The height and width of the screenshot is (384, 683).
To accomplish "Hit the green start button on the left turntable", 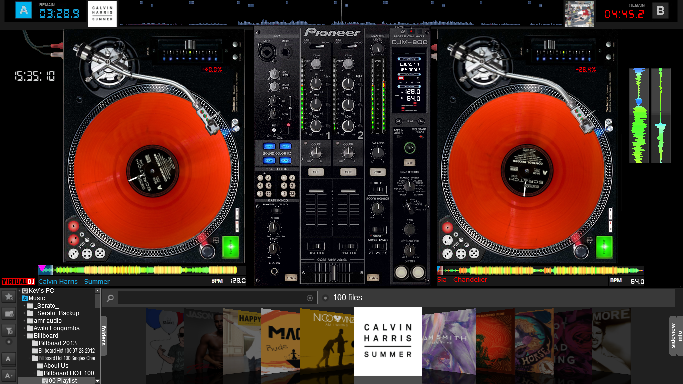I will [x=230, y=247].
